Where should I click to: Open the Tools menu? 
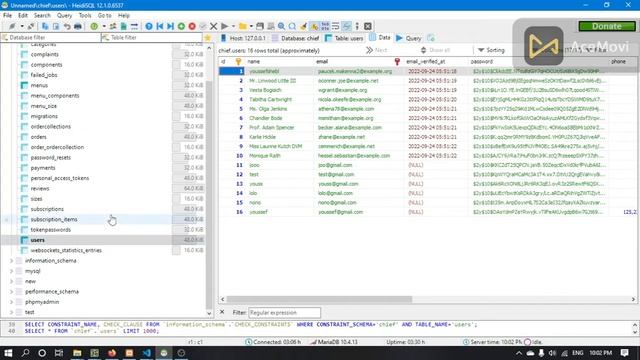[85, 16]
